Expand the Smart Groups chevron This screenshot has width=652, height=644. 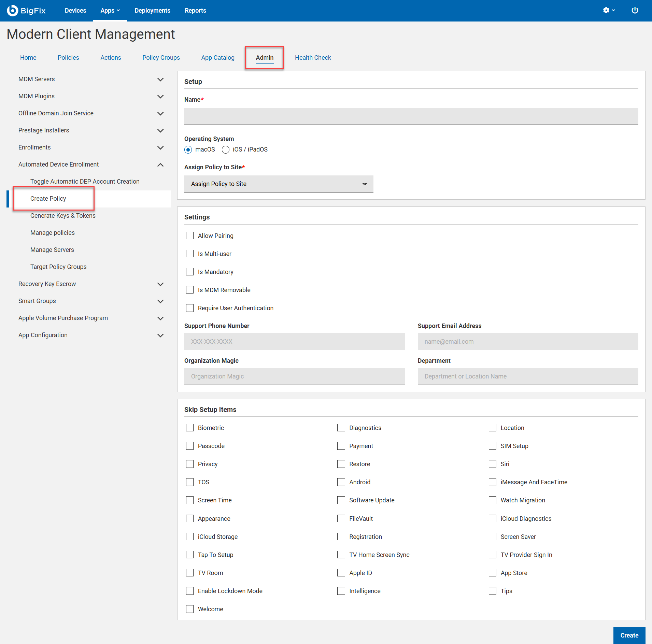[160, 301]
